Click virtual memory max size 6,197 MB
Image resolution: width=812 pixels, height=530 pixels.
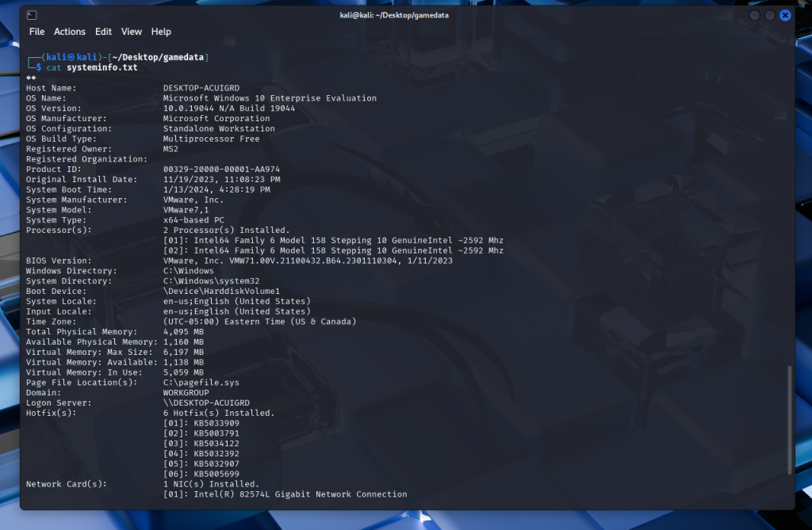tap(183, 352)
